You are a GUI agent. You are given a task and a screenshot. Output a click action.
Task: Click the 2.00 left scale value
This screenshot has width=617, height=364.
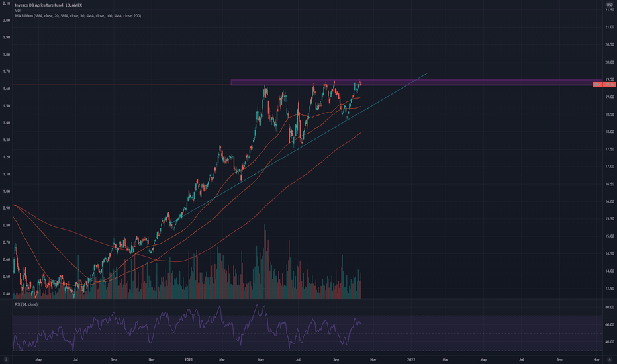7,20
